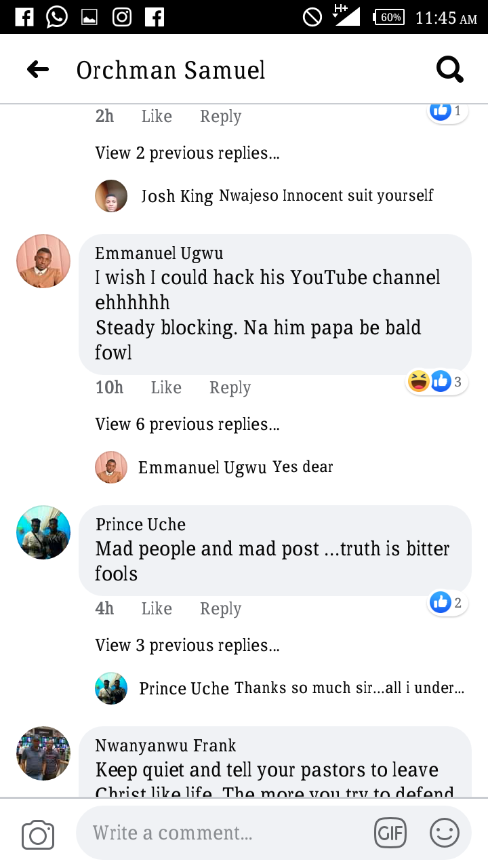The image size is (488, 868).
Task: Open the emoji smiley picker
Action: pos(445,833)
